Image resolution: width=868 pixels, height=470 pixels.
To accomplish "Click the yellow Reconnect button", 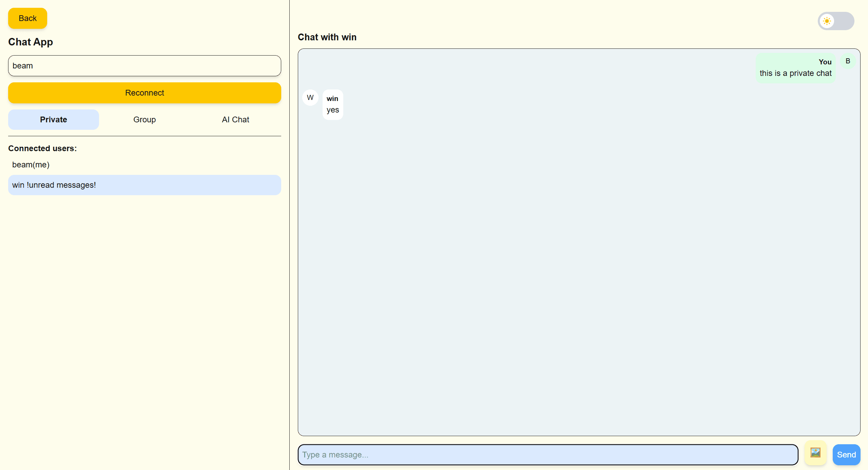I will pos(144,93).
